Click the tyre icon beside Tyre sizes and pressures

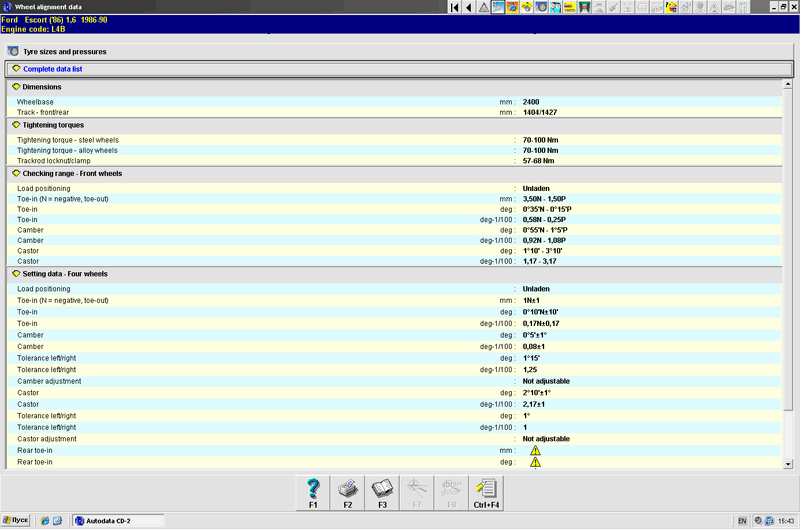pyautogui.click(x=13, y=52)
